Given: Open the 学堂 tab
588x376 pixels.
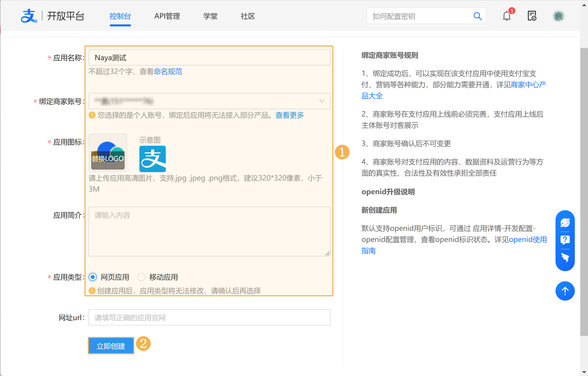Looking at the screenshot, I should pyautogui.click(x=210, y=16).
